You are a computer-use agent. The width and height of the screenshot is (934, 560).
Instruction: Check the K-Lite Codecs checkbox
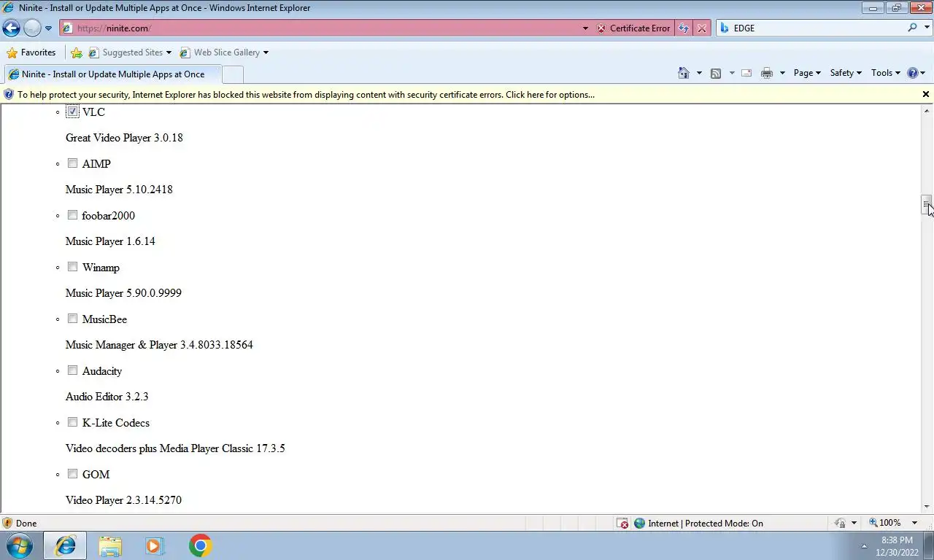coord(72,422)
